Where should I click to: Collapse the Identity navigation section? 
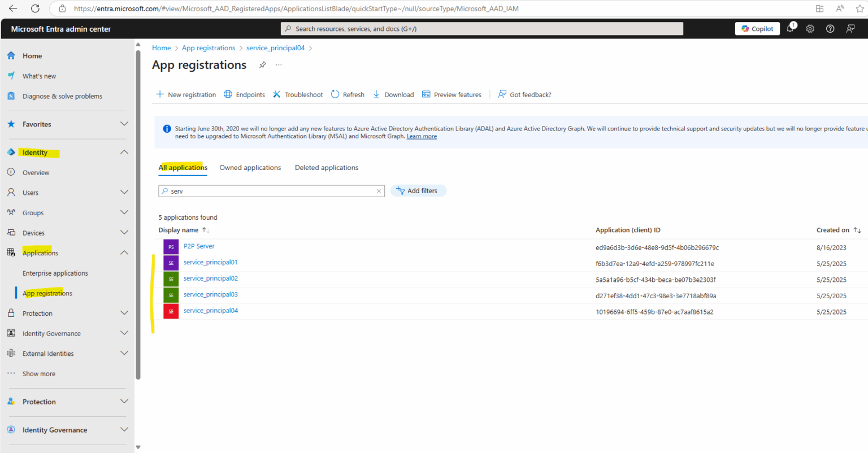(x=124, y=152)
